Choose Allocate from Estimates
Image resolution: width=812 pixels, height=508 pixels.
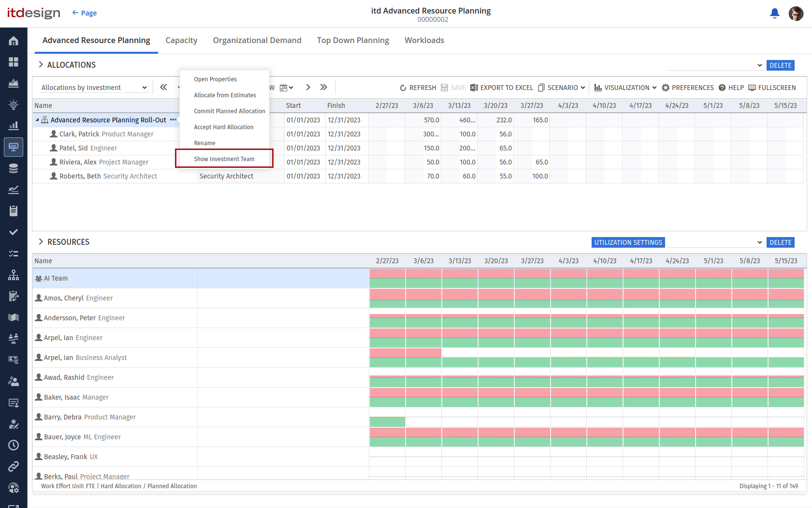pos(225,95)
